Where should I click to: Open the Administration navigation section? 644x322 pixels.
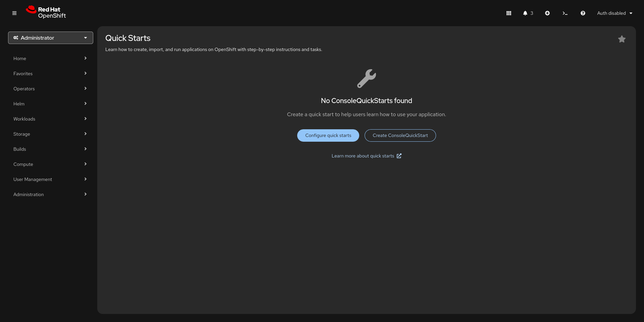click(50, 194)
